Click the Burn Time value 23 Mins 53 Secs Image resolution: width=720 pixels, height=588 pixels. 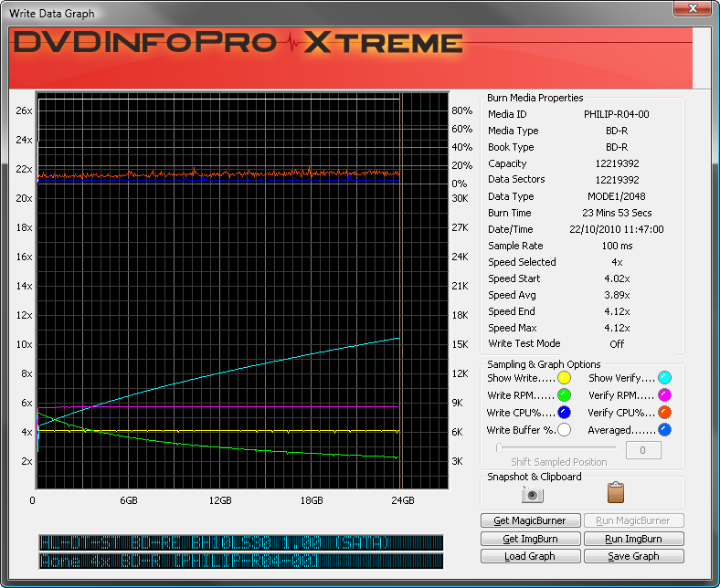click(617, 213)
